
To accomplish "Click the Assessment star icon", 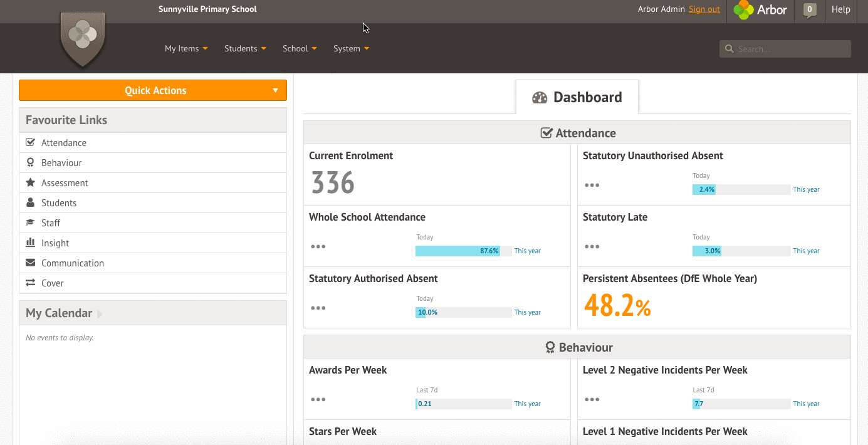I will pos(30,182).
